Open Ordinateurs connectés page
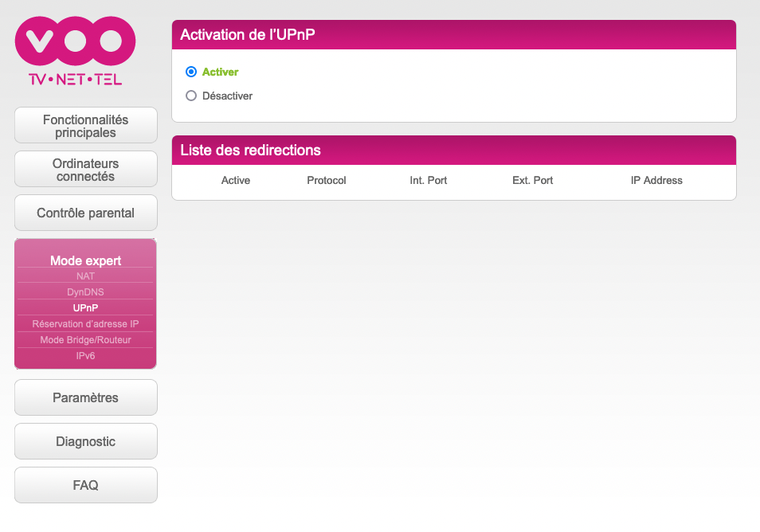Viewport: 760px width, 532px height. click(86, 169)
